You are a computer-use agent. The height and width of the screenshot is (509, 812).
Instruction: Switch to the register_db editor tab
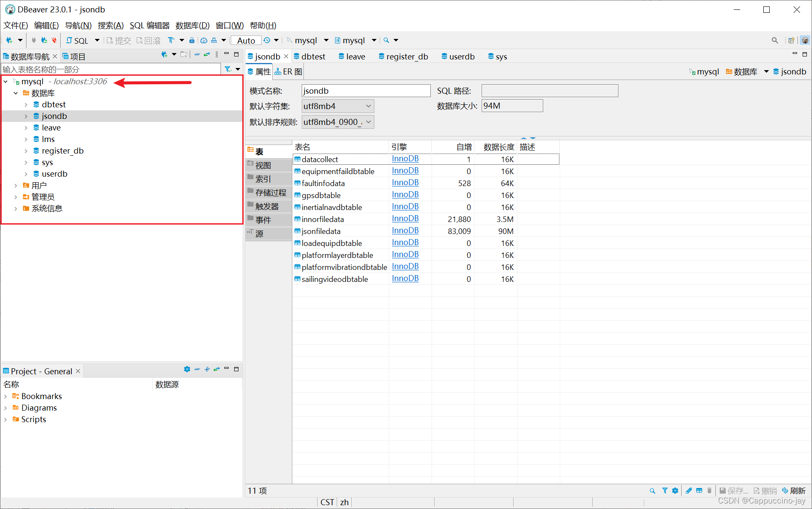[403, 56]
